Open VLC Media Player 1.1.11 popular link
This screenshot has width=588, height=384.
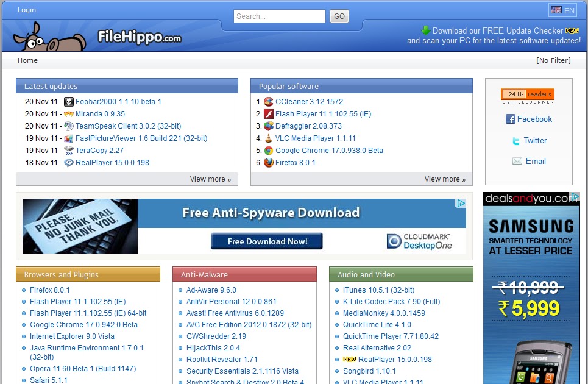click(x=316, y=138)
